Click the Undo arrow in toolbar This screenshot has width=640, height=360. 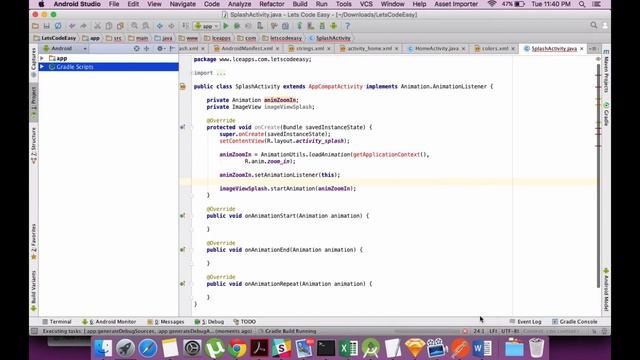coord(72,26)
